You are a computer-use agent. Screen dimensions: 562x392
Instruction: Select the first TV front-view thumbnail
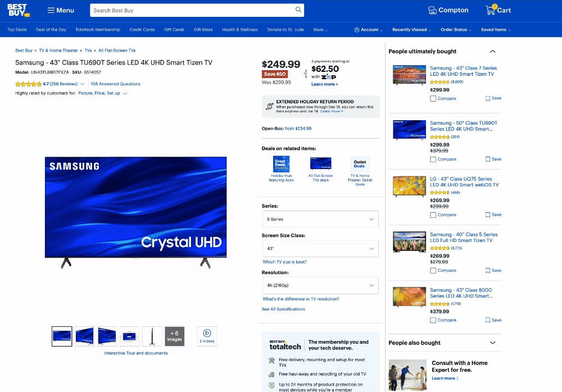pos(62,336)
